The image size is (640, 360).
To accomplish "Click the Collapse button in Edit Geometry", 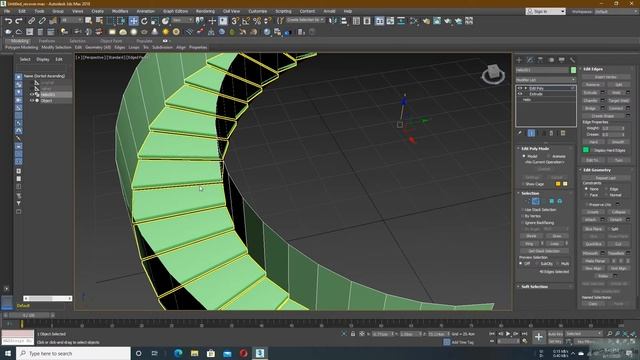I will click(618, 212).
